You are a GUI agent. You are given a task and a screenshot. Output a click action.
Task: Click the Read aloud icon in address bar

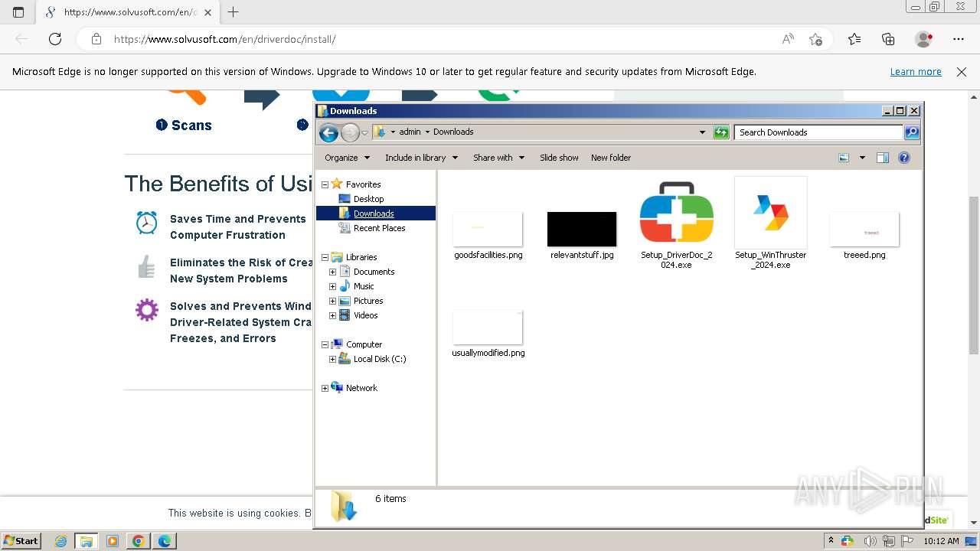(788, 39)
